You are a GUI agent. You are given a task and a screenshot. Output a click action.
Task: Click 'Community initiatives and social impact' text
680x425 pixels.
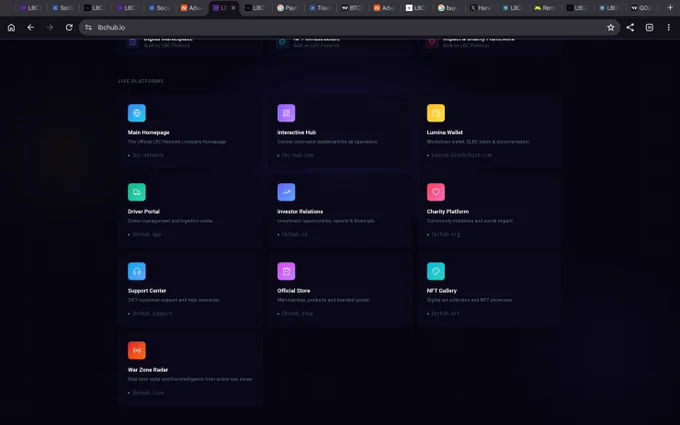click(470, 221)
